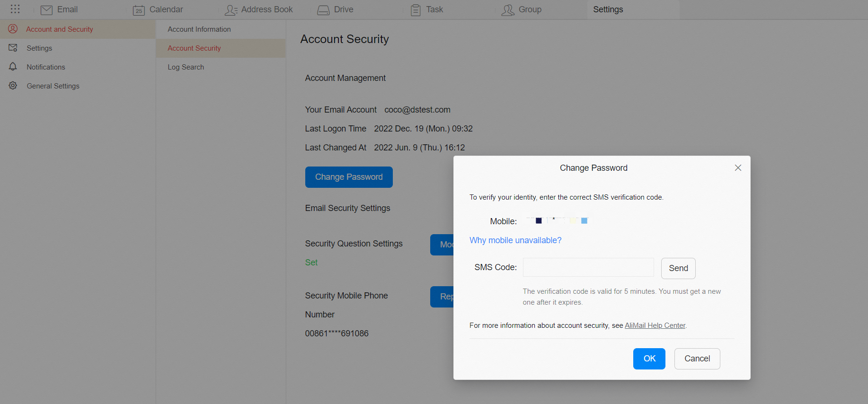Screen dimensions: 868x404
Task: Open the Calendar icon in top bar
Action: pyautogui.click(x=139, y=10)
